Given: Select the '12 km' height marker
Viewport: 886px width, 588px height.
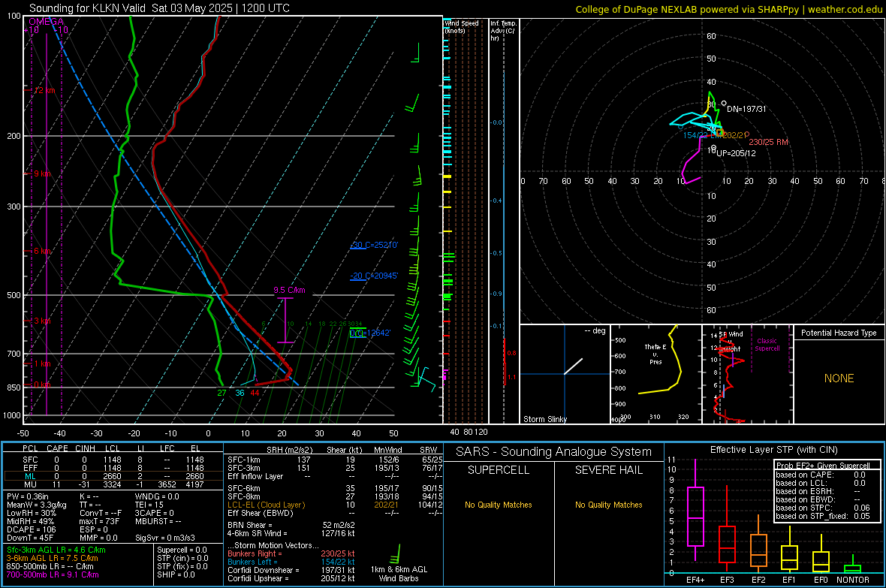Looking at the screenshot, I should tap(44, 90).
